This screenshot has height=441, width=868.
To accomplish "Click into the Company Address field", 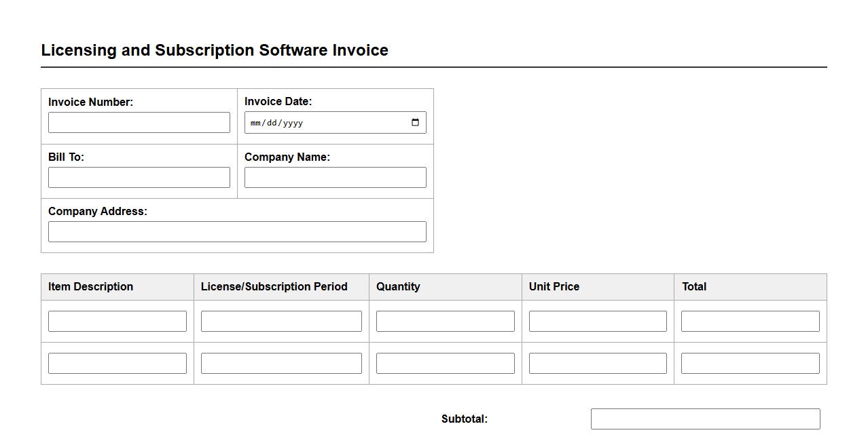I will point(237,232).
